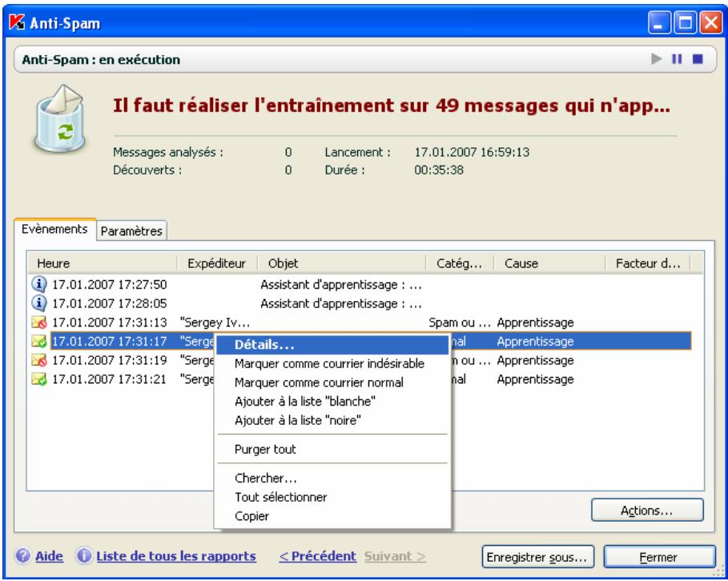Click the Aide help icon

tap(22, 554)
